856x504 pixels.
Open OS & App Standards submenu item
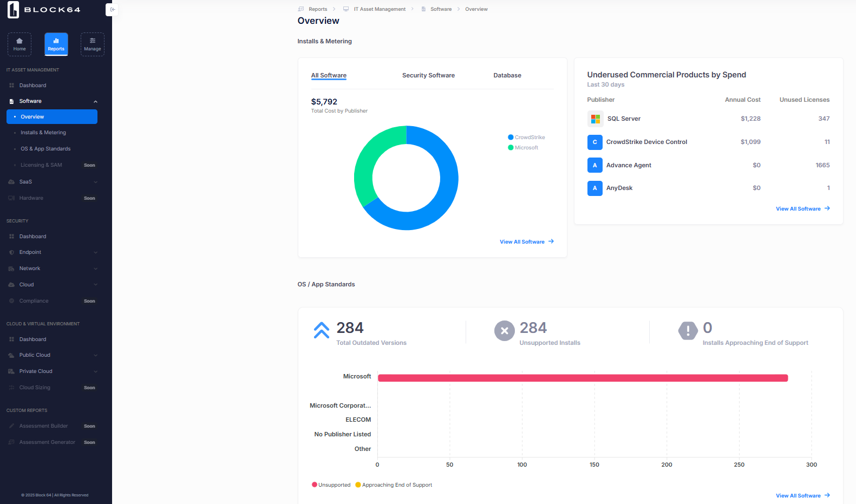(45, 149)
